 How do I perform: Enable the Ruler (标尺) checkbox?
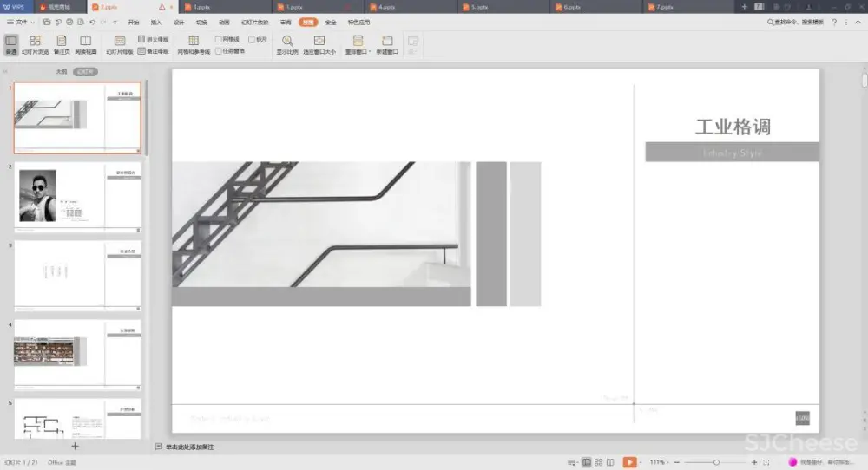click(252, 39)
